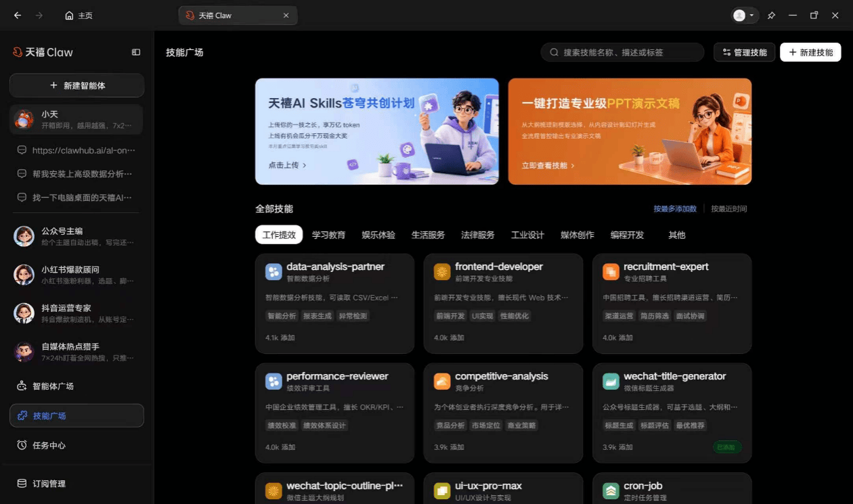Viewport: 853px width, 504px height.
Task: Open 技能广场 in sidebar
Action: pos(77,415)
